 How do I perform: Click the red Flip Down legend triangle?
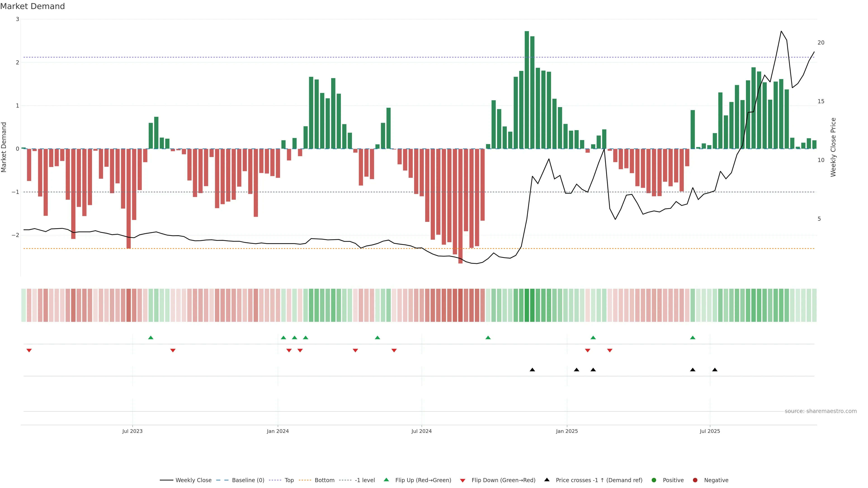click(x=463, y=480)
